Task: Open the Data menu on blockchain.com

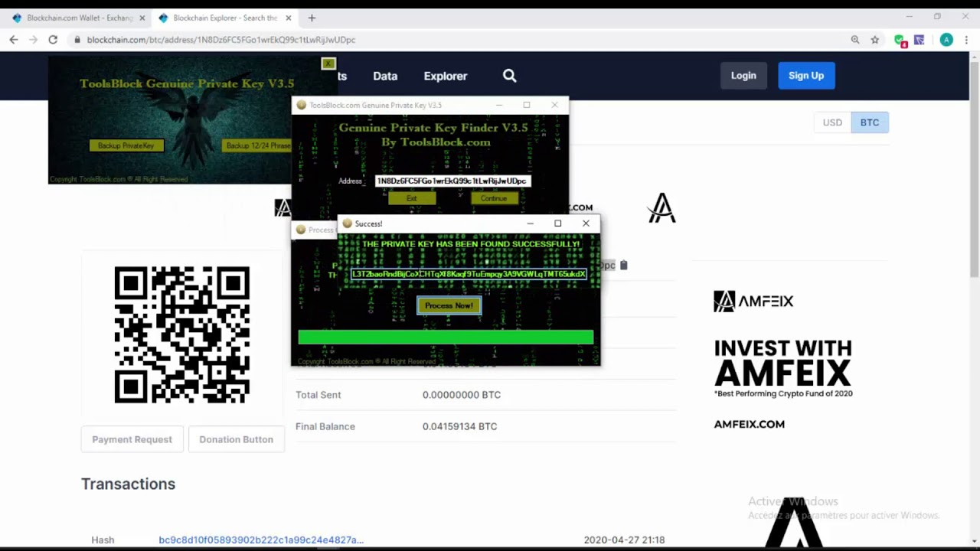Action: (385, 76)
